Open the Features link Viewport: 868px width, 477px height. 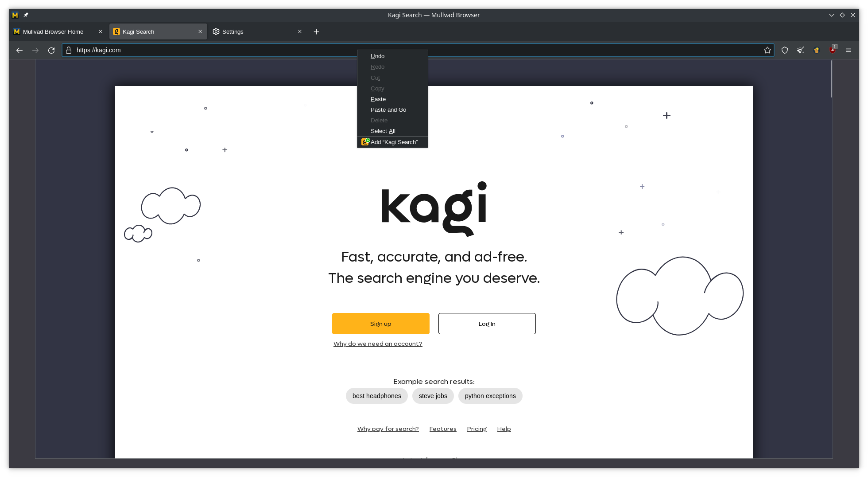(x=443, y=429)
